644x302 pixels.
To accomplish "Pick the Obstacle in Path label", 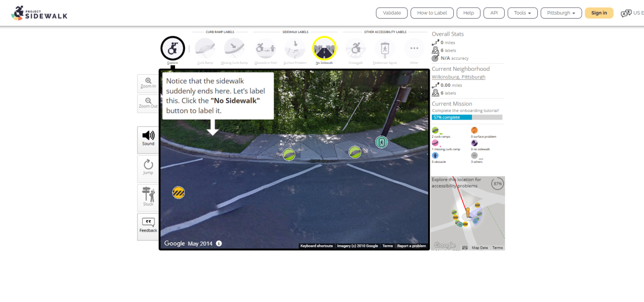I will point(266,48).
